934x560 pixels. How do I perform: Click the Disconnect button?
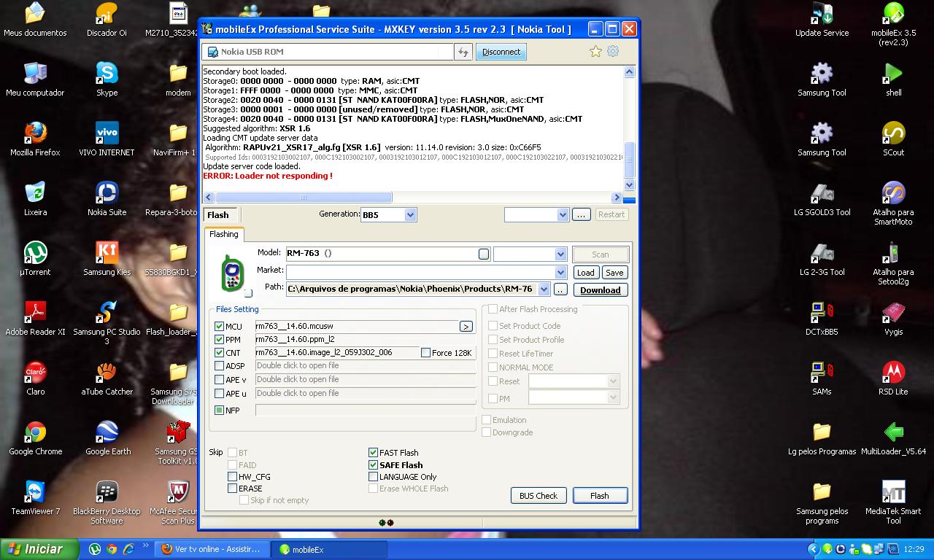(x=501, y=52)
